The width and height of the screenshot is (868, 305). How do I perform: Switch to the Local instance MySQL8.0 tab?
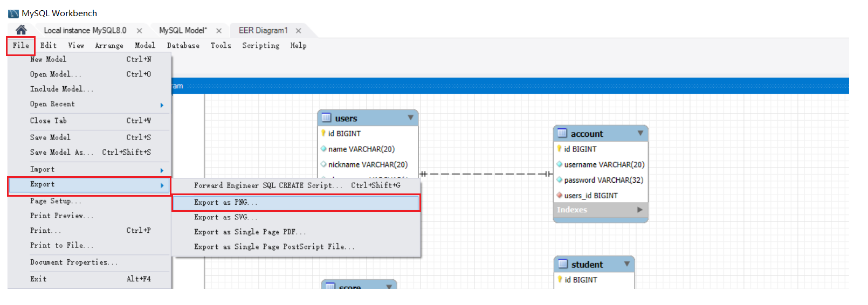(85, 30)
